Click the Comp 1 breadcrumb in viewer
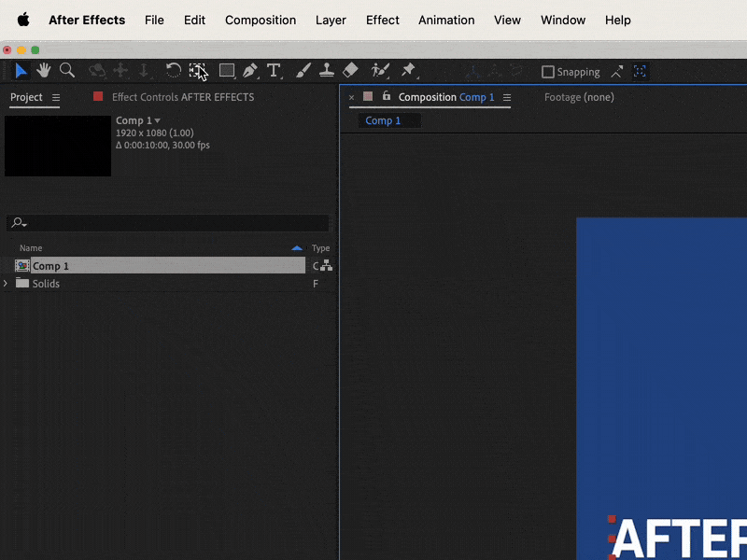 pyautogui.click(x=383, y=120)
